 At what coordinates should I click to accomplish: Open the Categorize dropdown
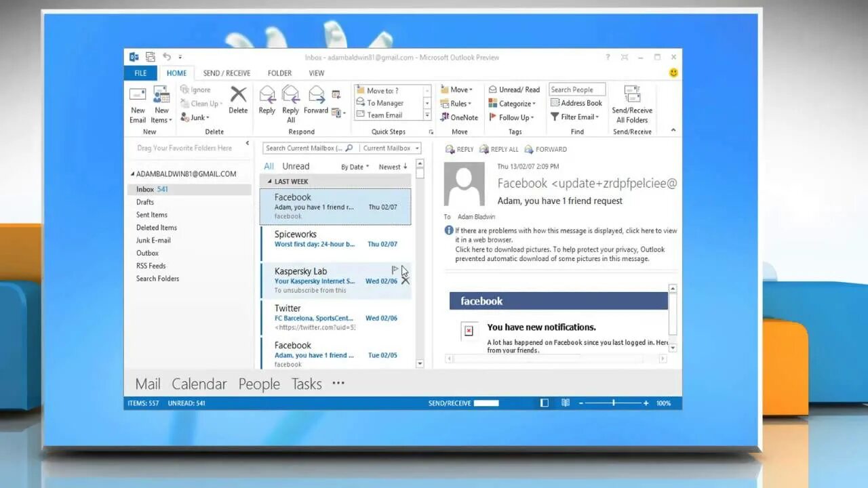click(x=512, y=104)
